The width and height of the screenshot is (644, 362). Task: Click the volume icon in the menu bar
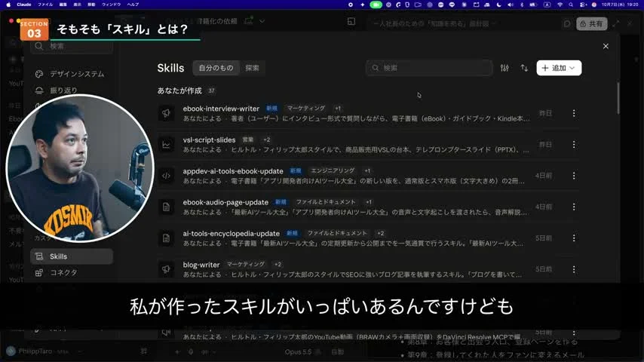click(510, 5)
